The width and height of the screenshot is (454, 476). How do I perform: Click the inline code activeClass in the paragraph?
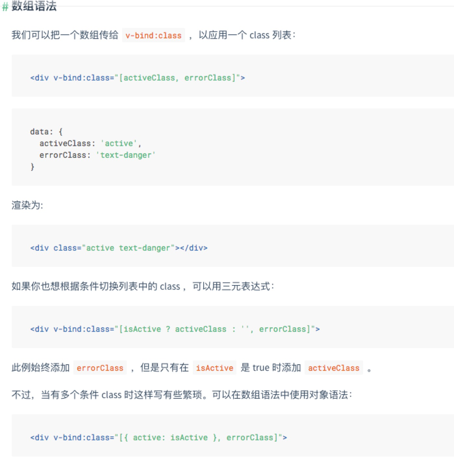(334, 368)
